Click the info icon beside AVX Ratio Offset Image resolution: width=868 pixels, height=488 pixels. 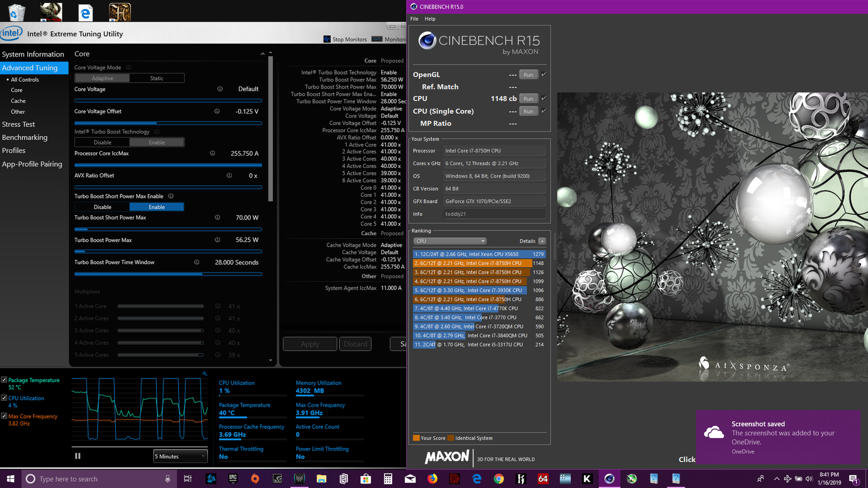click(229, 175)
